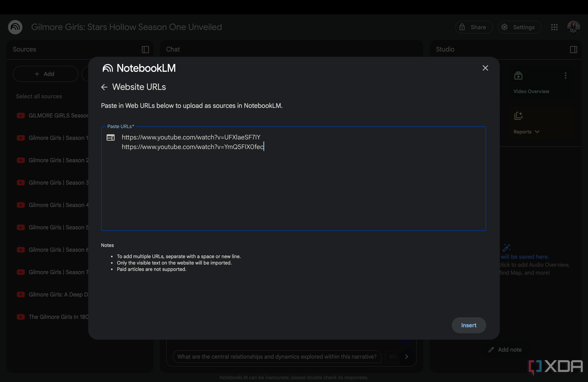Open the NotebookLM home logo at top left
The width and height of the screenshot is (588, 382).
(15, 27)
